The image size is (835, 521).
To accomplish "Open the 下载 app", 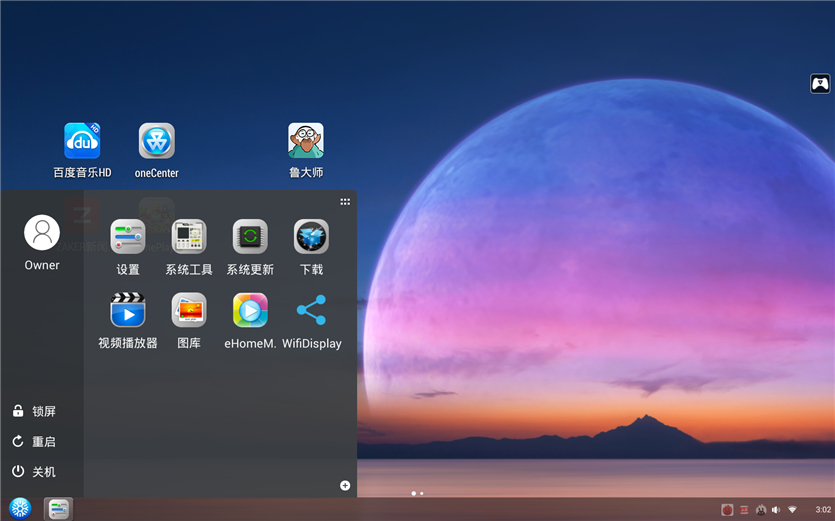I will [312, 237].
